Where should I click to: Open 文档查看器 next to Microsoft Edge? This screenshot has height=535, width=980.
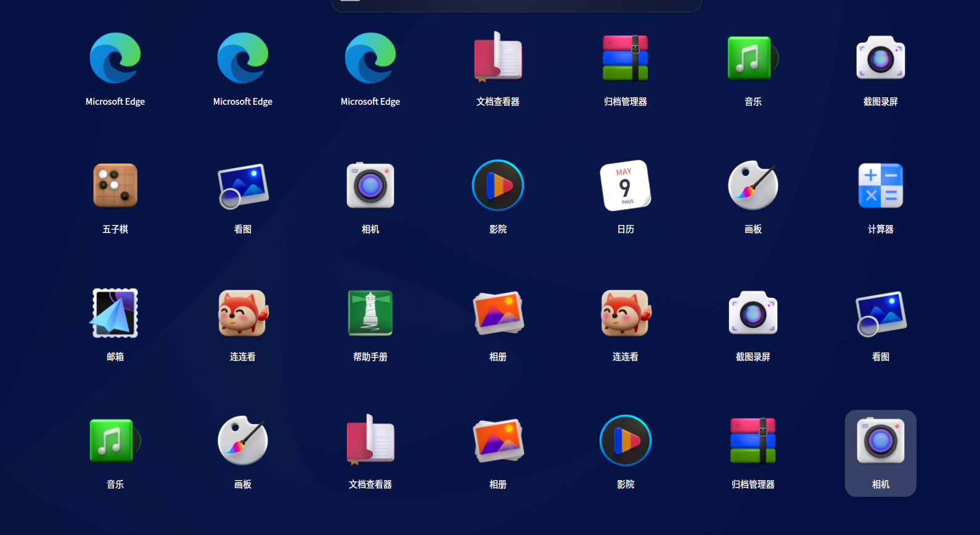pyautogui.click(x=498, y=58)
